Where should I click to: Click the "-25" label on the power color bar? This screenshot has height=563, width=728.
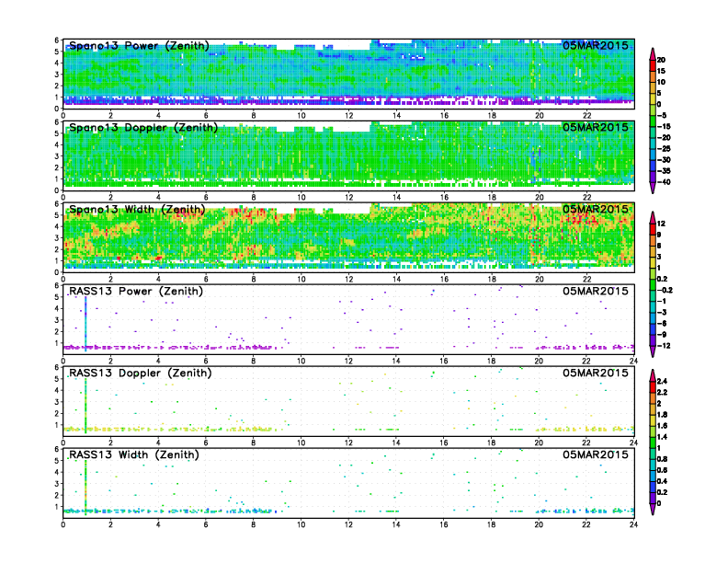664,149
